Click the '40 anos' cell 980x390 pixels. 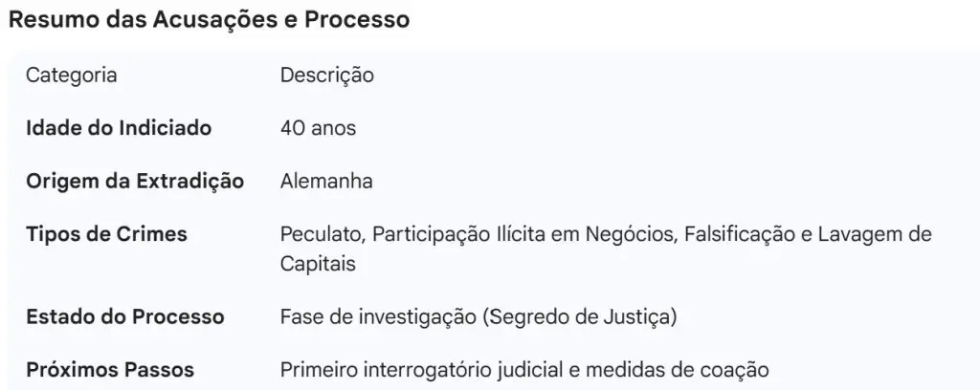[x=318, y=128]
